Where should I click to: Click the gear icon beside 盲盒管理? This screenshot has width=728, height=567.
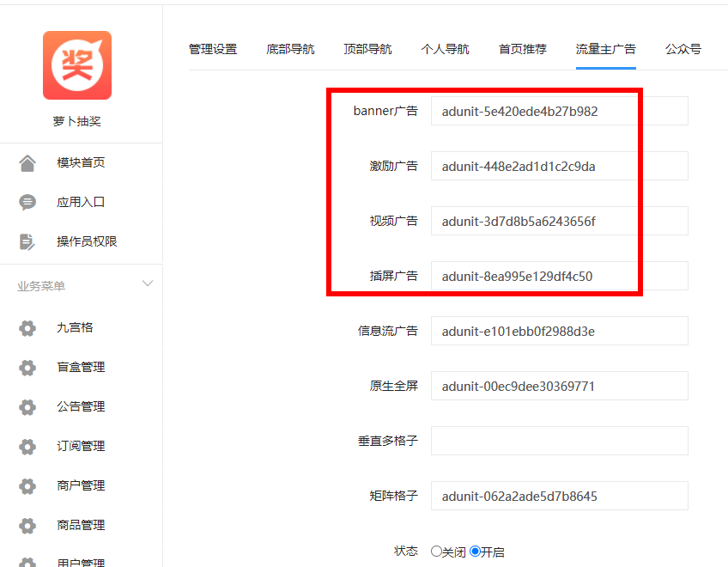tap(27, 368)
